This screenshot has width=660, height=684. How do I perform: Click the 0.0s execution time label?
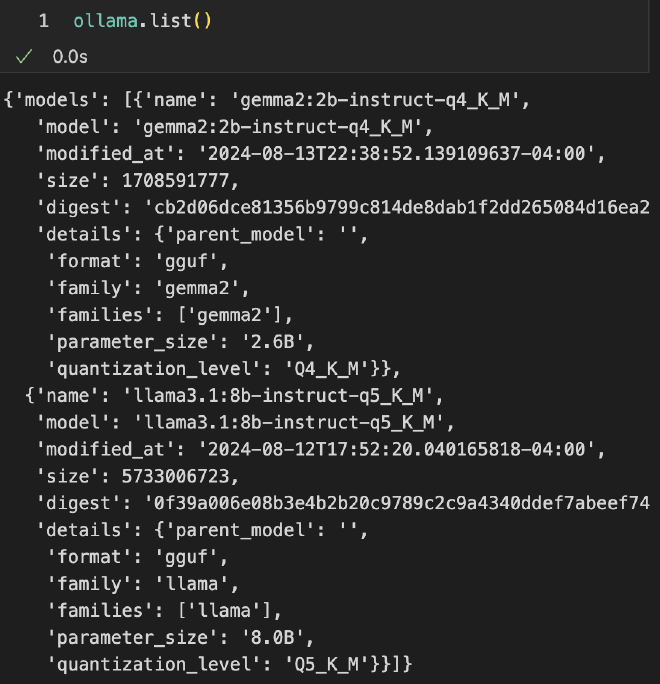pyautogui.click(x=70, y=57)
